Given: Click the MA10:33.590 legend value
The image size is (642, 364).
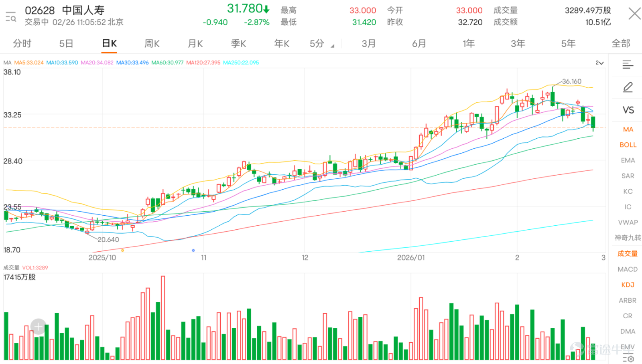Looking at the screenshot, I should coord(62,63).
